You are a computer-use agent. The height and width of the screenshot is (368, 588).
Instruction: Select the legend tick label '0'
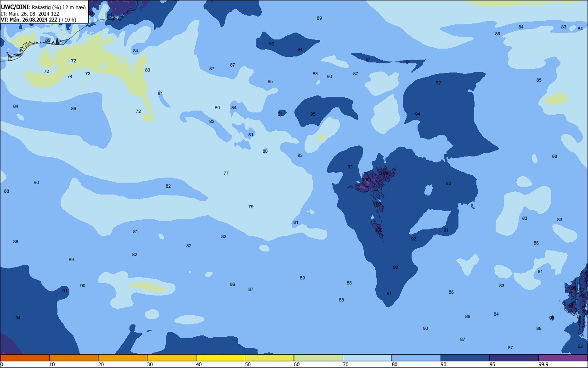click(x=2, y=364)
